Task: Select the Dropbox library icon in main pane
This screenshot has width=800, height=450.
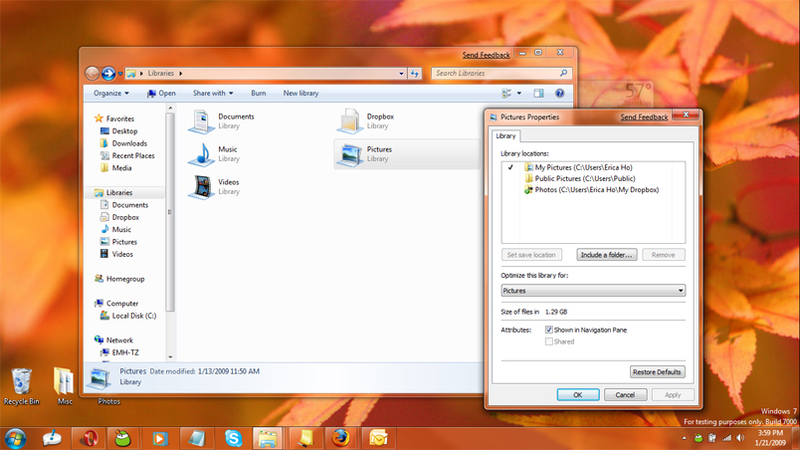Action: click(349, 121)
